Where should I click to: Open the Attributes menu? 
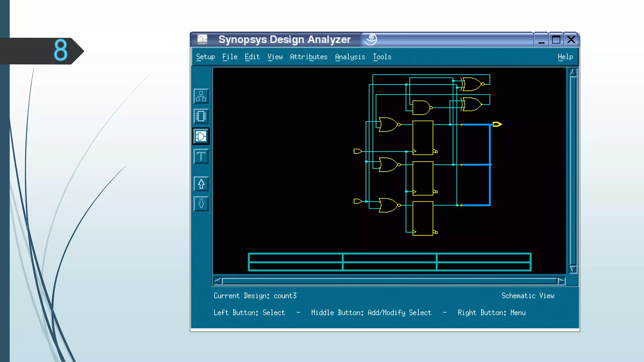click(308, 57)
